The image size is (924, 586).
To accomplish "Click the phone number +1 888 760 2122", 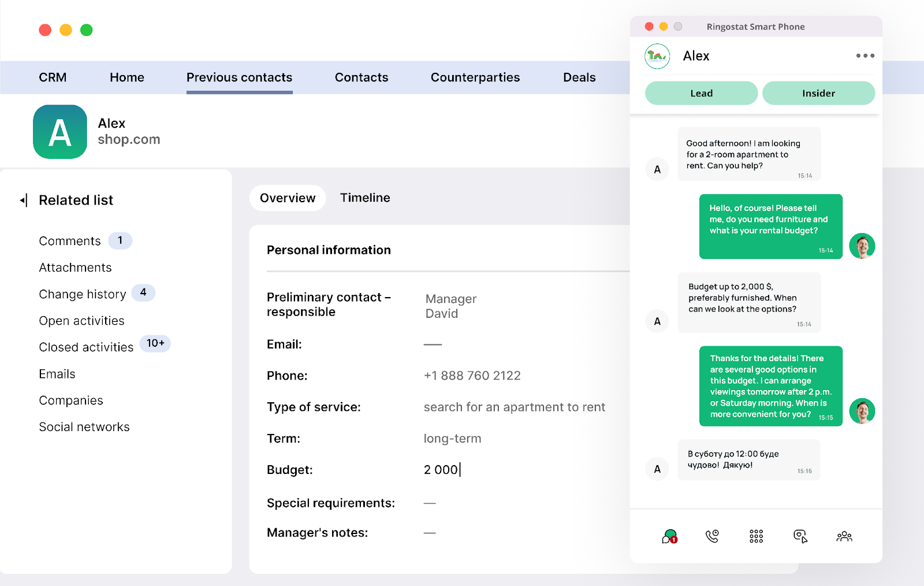I will click(472, 376).
